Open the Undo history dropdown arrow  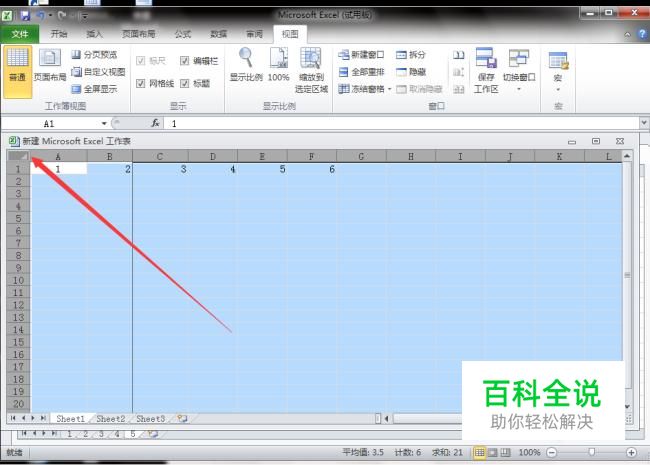coord(50,16)
